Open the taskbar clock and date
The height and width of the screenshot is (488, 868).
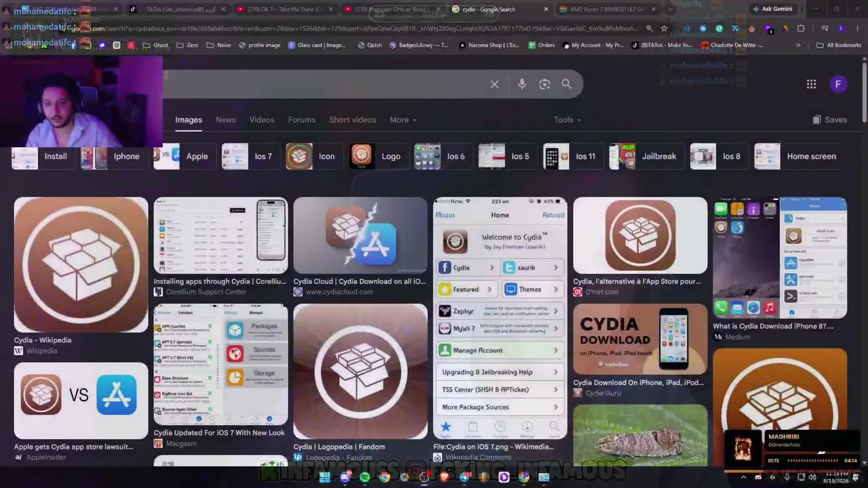[837, 478]
